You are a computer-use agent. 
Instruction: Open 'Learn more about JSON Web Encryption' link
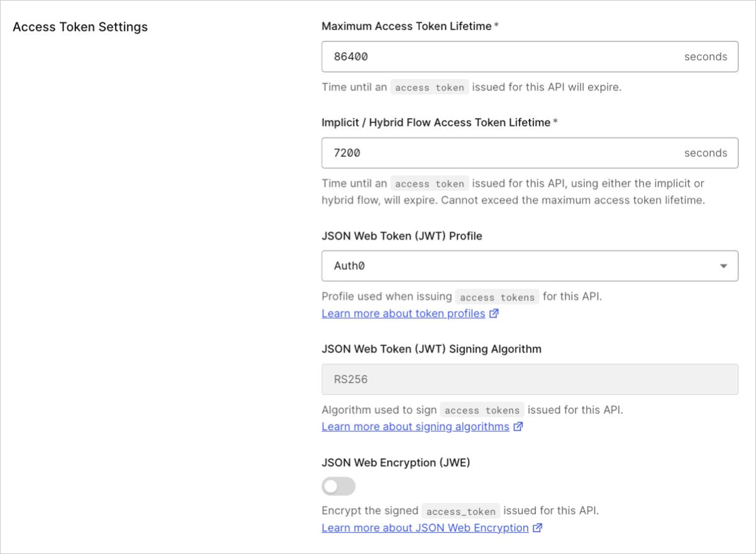(425, 528)
